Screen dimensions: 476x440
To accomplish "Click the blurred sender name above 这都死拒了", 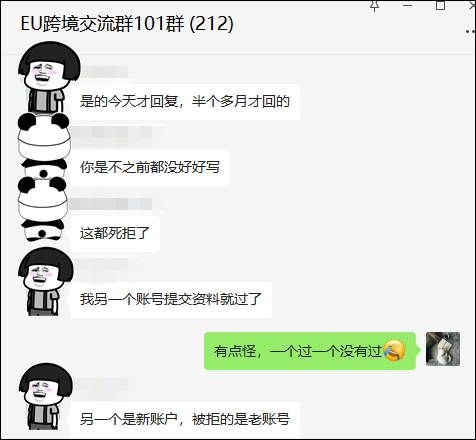I will click(x=112, y=204).
